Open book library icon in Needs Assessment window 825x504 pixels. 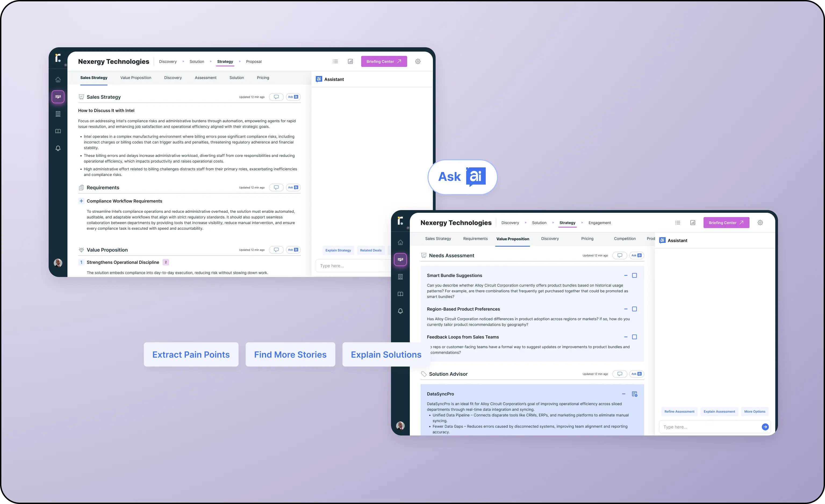click(x=400, y=294)
